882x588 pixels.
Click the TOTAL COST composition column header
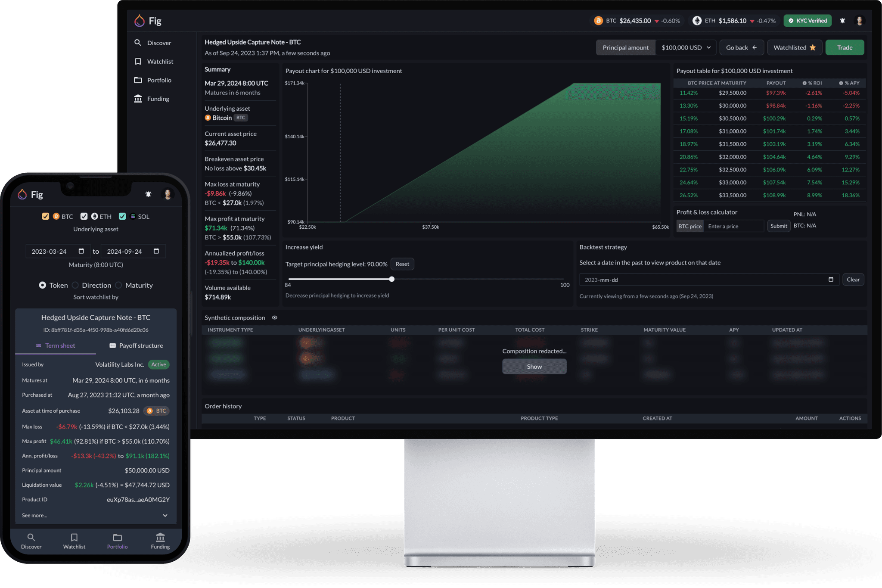coord(530,330)
